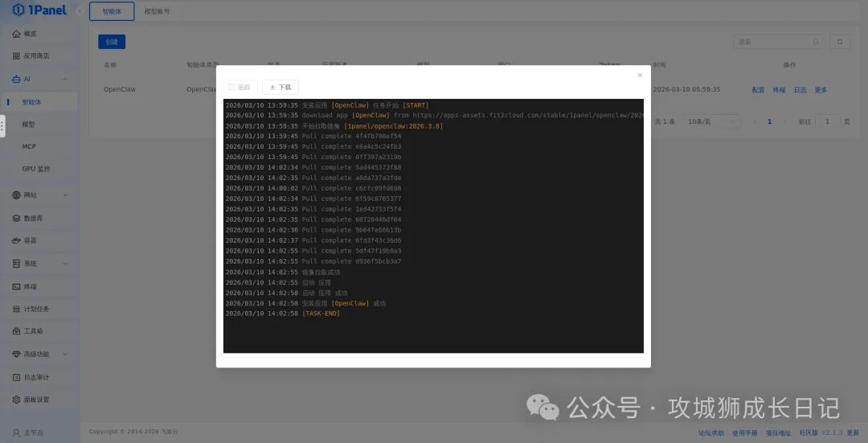This screenshot has width=868, height=443.
Task: Open 容器 containers page in sidebar
Action: (x=30, y=240)
